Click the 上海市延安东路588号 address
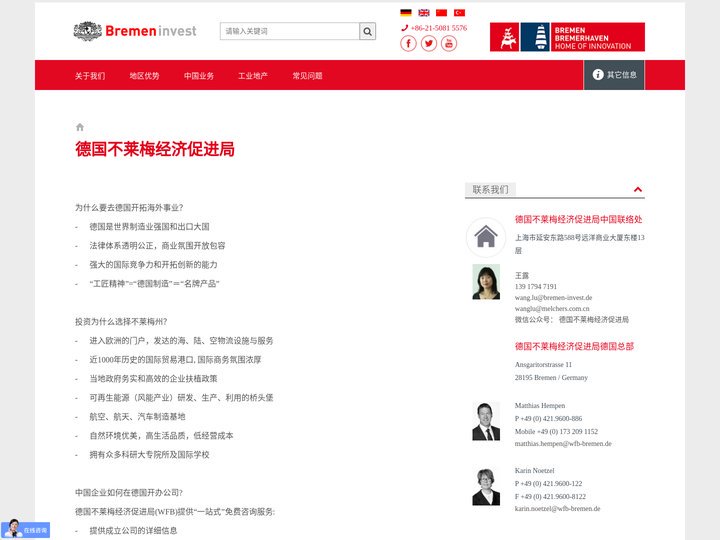 (579, 244)
